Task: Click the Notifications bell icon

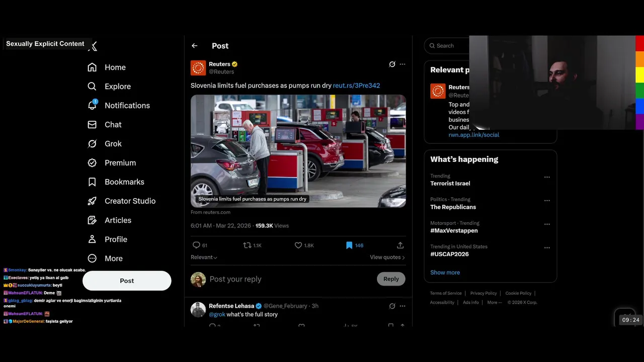Action: [x=92, y=106]
